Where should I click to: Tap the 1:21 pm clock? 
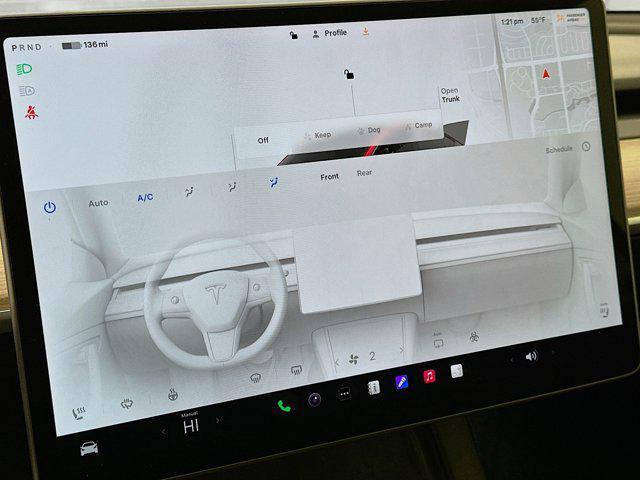512,21
